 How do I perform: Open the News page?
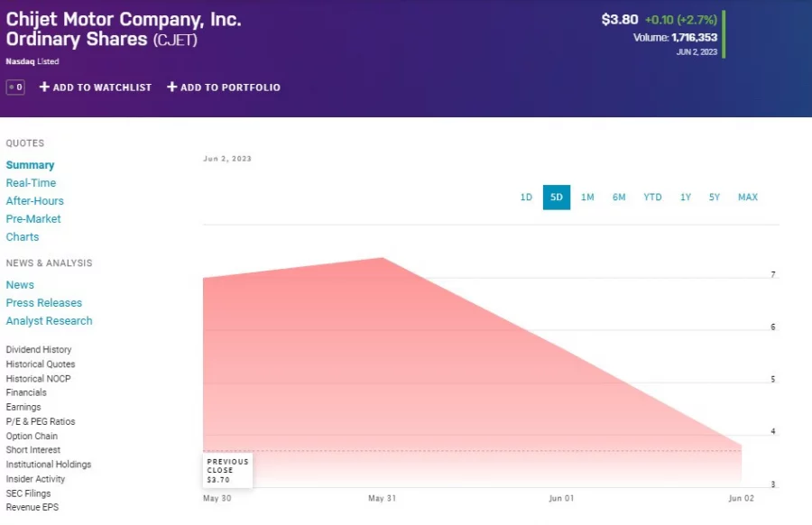coord(20,284)
